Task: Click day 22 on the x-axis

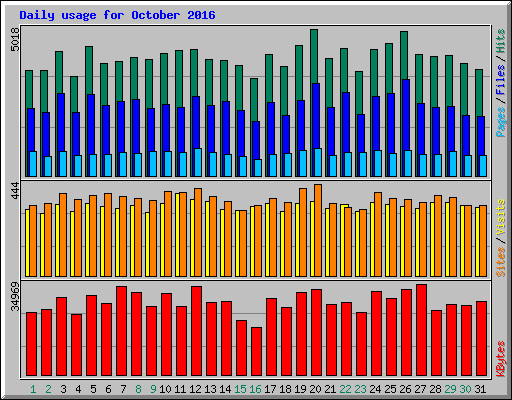Action: (x=345, y=389)
